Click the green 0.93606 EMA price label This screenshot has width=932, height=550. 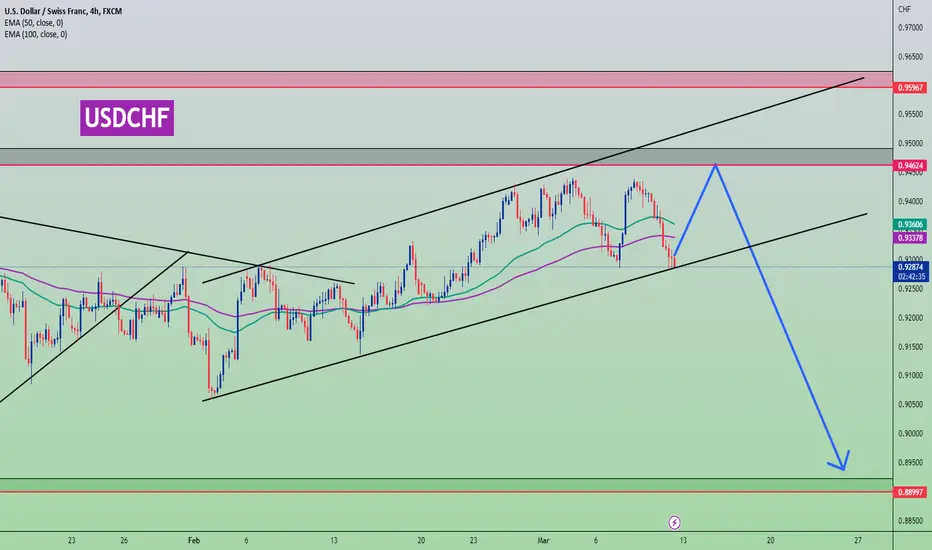pyautogui.click(x=910, y=224)
